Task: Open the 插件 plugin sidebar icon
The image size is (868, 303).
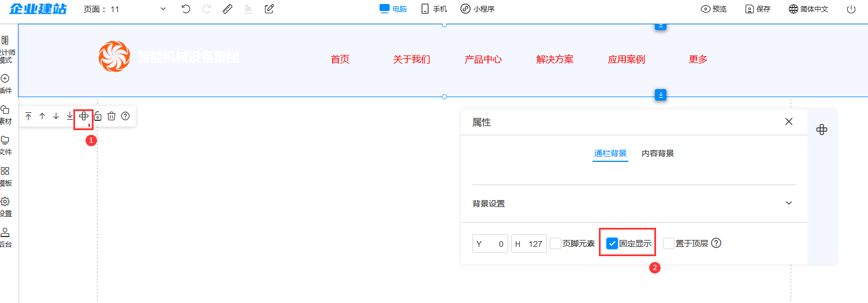Action: [5, 84]
